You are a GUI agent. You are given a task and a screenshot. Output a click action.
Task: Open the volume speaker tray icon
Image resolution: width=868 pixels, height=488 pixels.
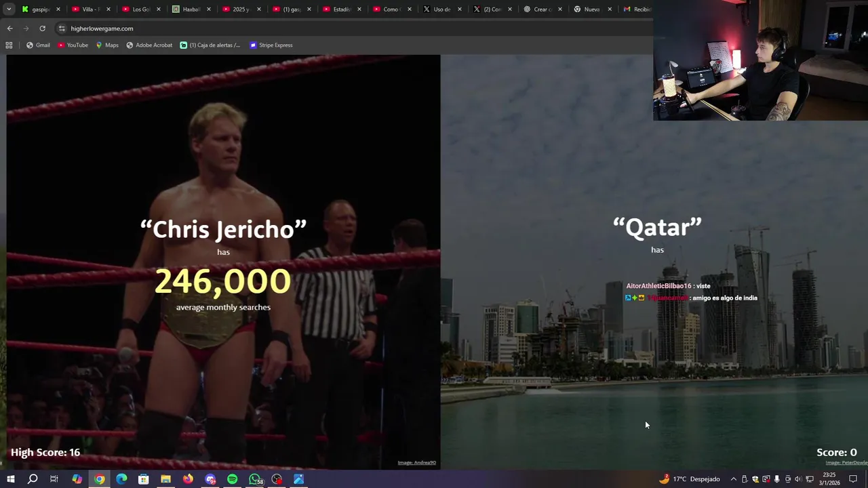pyautogui.click(x=798, y=479)
